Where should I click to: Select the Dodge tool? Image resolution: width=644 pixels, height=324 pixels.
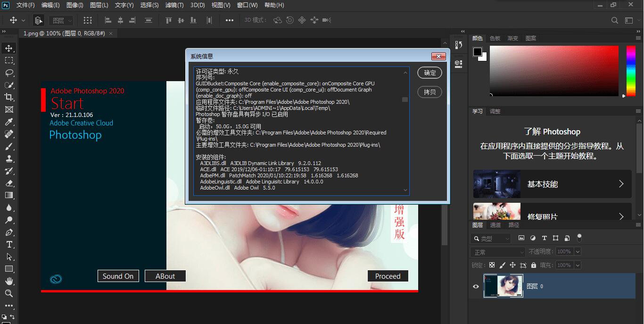coord(9,220)
